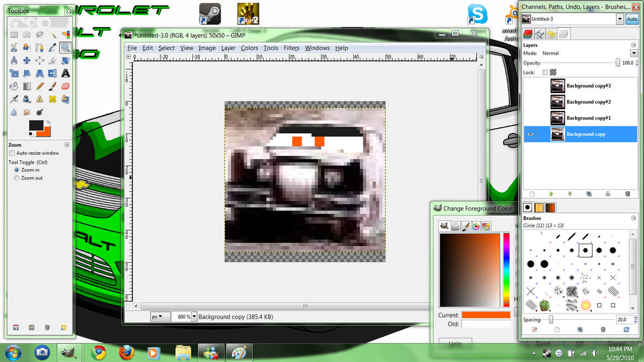This screenshot has width=644, height=362.
Task: Toggle the Auto button in dock
Action: 632,19
